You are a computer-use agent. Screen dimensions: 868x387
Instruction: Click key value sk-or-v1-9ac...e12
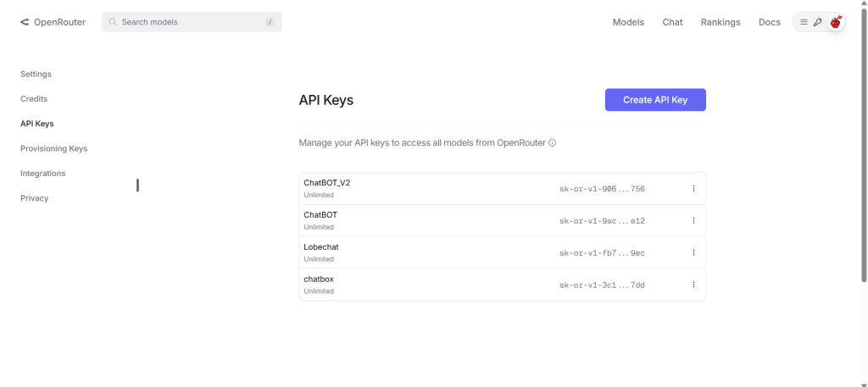pos(603,221)
